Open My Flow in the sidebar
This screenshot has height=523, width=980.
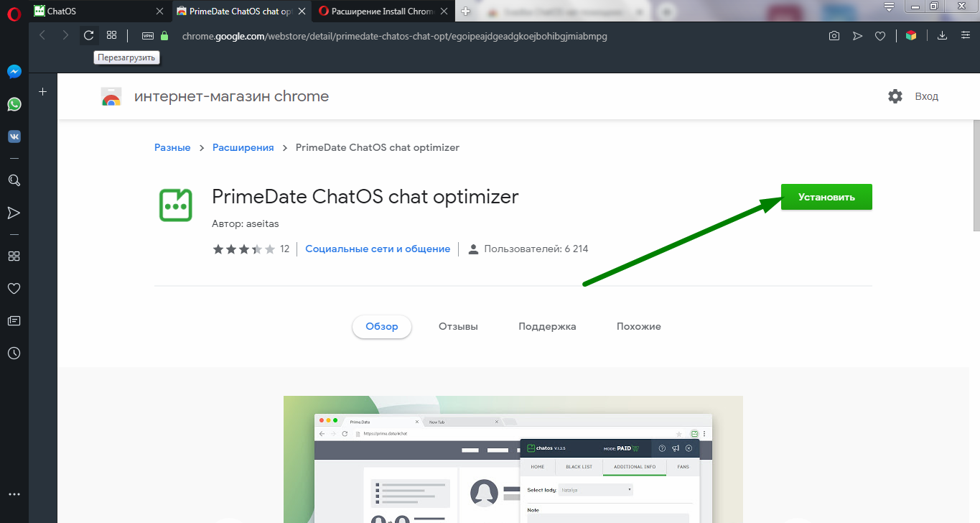pos(14,213)
